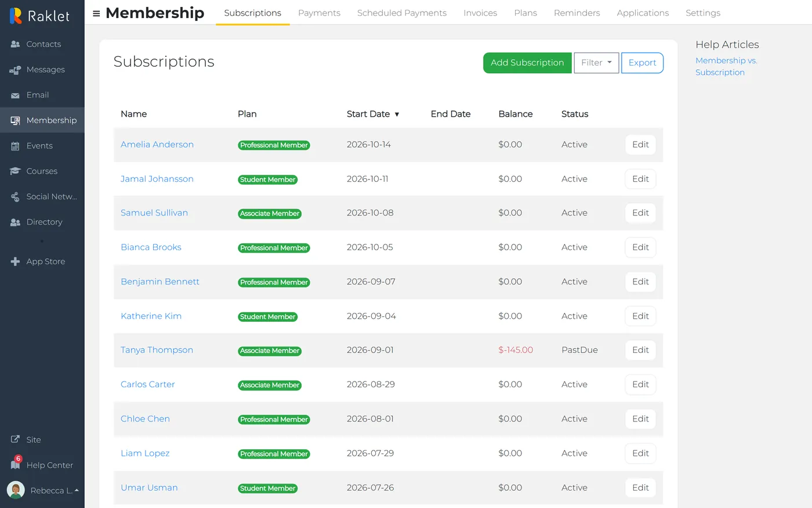Click Rebecca's profile avatar

tap(16, 490)
